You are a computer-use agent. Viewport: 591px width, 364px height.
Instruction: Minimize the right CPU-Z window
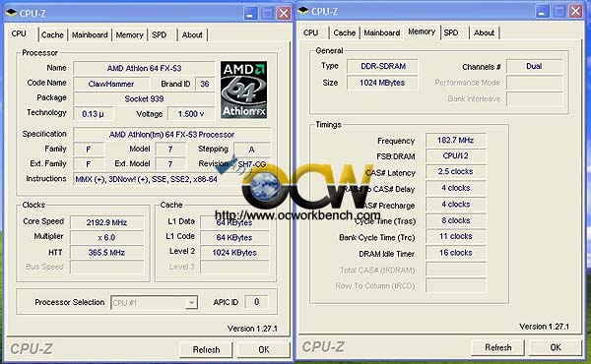point(542,12)
